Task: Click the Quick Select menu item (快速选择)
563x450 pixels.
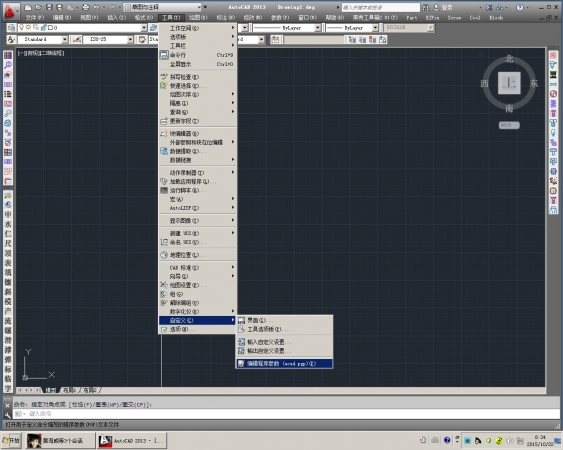Action: coord(197,86)
